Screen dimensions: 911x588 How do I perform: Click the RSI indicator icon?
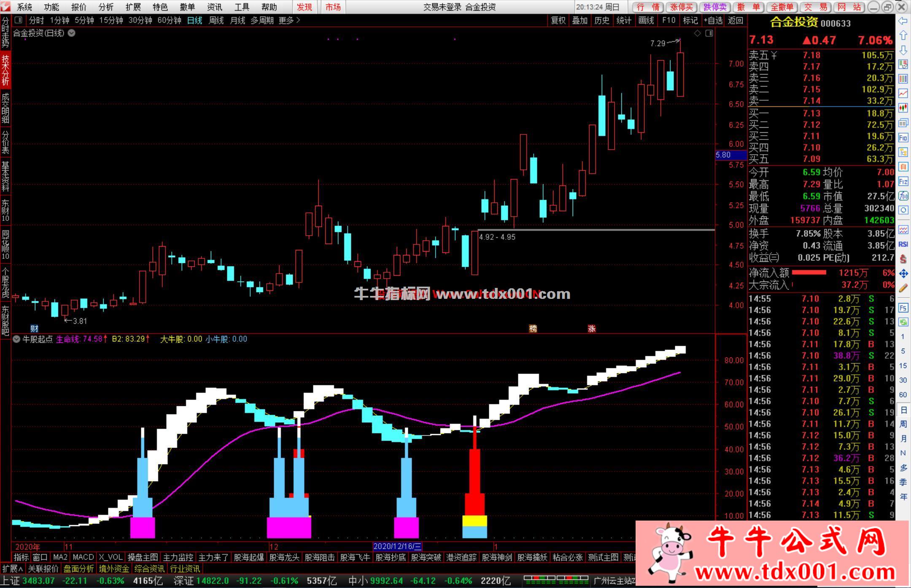point(903,244)
